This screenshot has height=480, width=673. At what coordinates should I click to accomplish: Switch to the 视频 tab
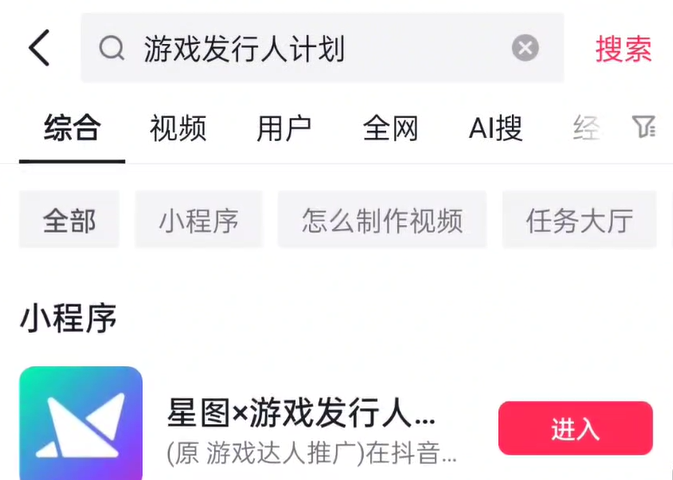pos(178,128)
